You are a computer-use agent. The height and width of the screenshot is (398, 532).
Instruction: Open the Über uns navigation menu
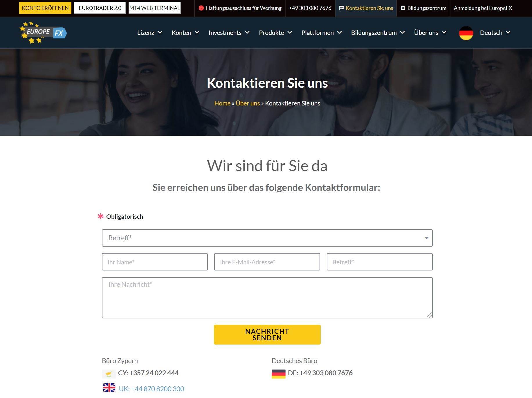430,33
